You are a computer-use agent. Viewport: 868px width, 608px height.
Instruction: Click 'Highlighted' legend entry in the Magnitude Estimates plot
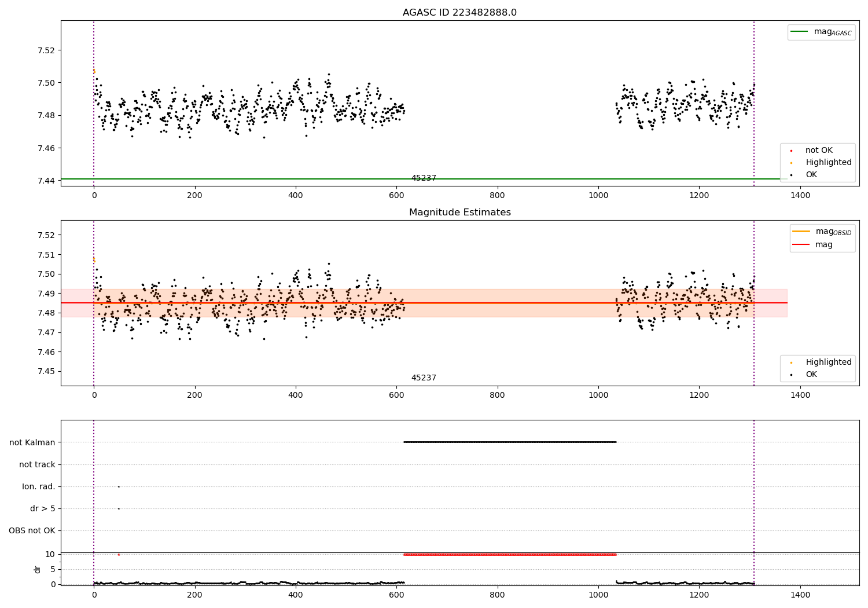coord(829,362)
